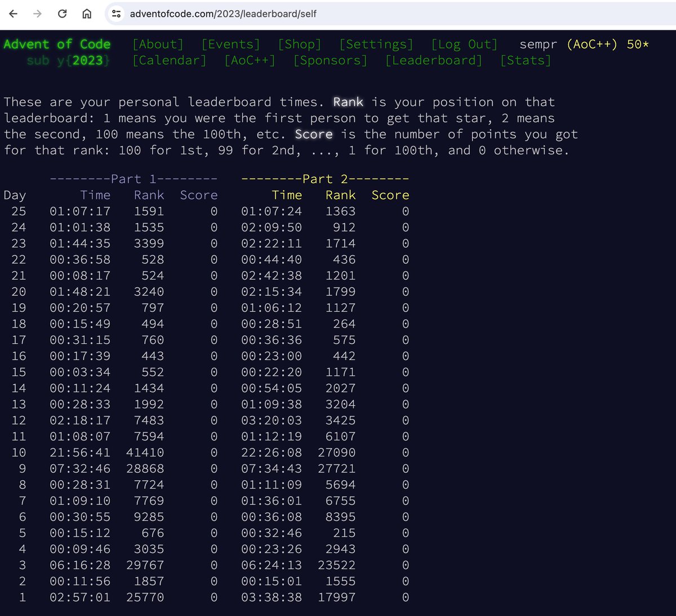This screenshot has width=676, height=616.
Task: Click the Day column header
Action: (15, 195)
